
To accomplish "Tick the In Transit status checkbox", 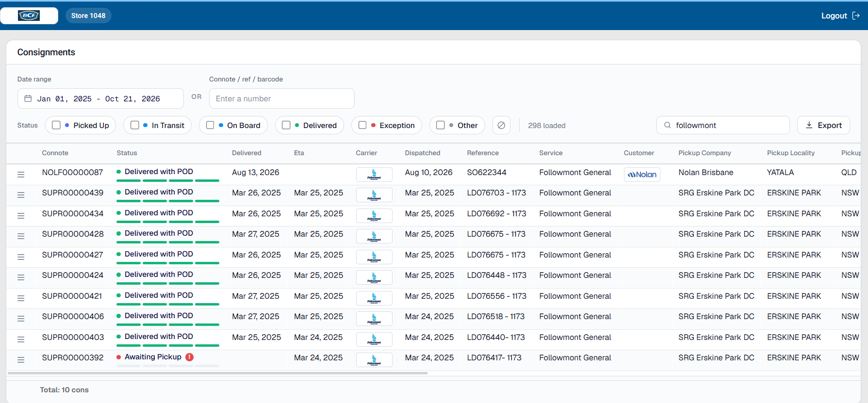I will point(135,125).
